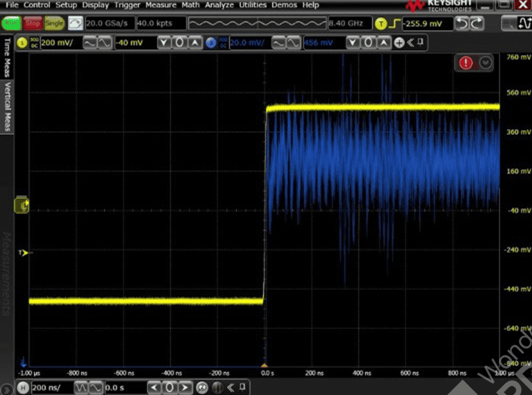Screen dimensions: 532x395
Task: Click the 200 ns/ horizontal scale field
Action: [x=49, y=387]
